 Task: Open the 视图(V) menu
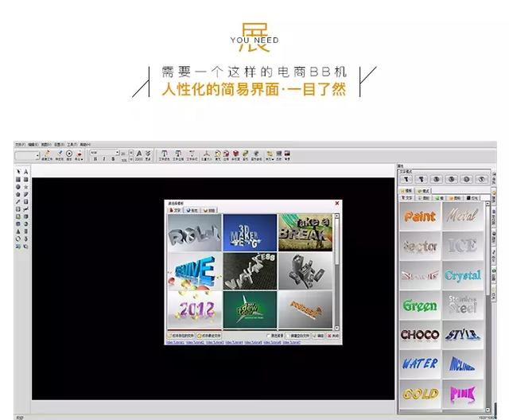pos(46,145)
